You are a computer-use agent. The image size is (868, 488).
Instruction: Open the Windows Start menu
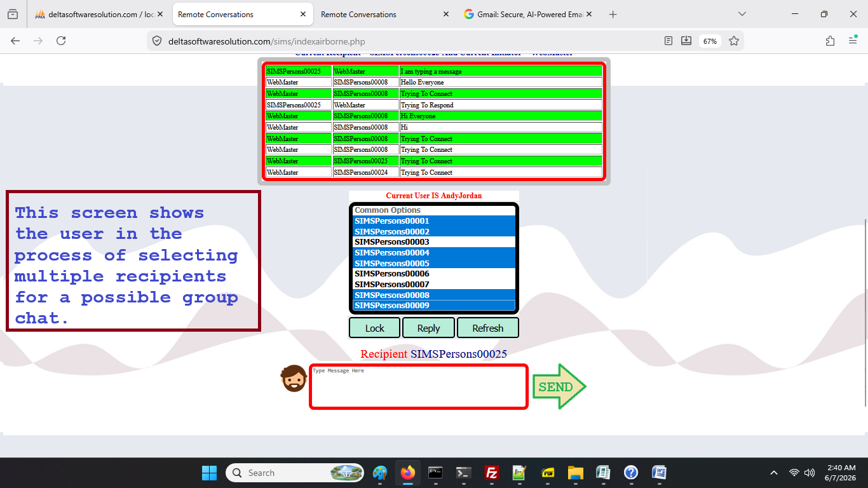pyautogui.click(x=209, y=473)
